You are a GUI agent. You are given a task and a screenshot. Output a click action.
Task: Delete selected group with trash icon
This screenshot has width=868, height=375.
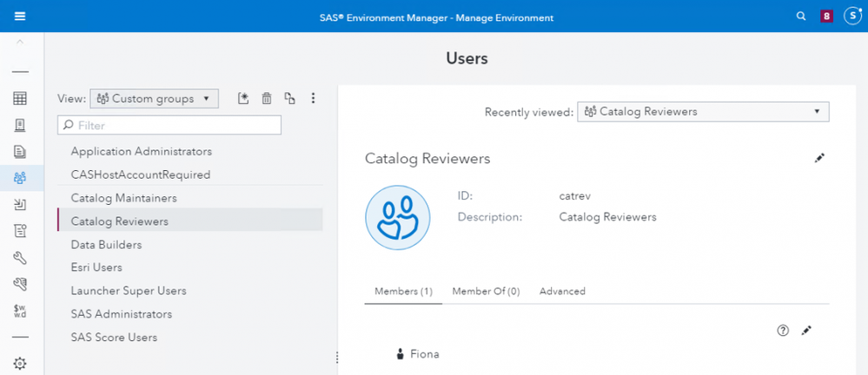(267, 99)
